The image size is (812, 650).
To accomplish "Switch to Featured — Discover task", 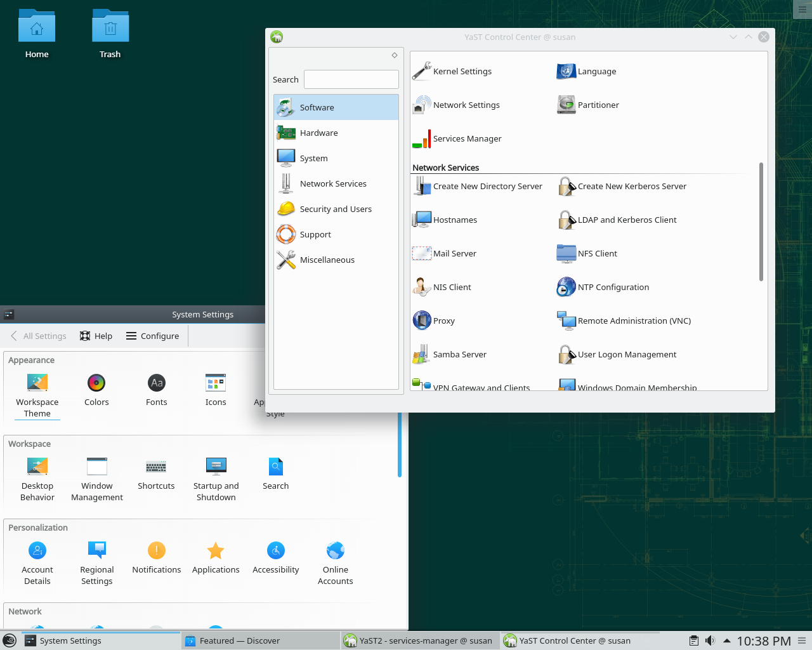I will pos(261,640).
